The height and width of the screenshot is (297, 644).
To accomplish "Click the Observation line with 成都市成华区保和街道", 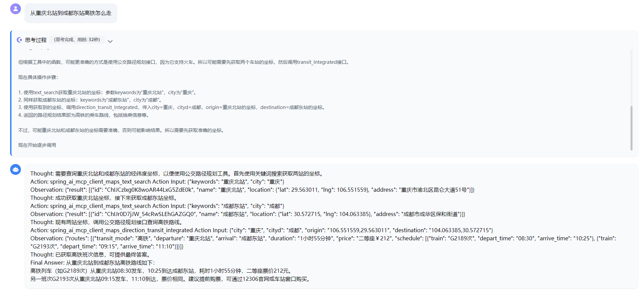I will click(x=248, y=214).
